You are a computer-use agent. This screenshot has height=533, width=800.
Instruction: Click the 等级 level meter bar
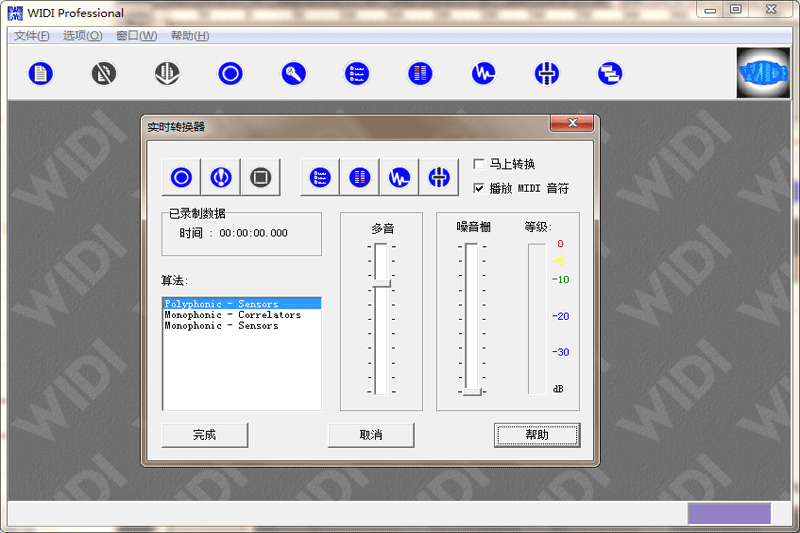pyautogui.click(x=537, y=319)
